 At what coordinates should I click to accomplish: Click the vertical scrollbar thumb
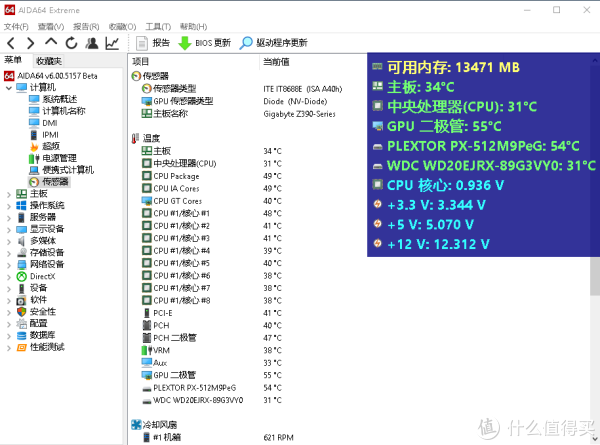coord(595,276)
